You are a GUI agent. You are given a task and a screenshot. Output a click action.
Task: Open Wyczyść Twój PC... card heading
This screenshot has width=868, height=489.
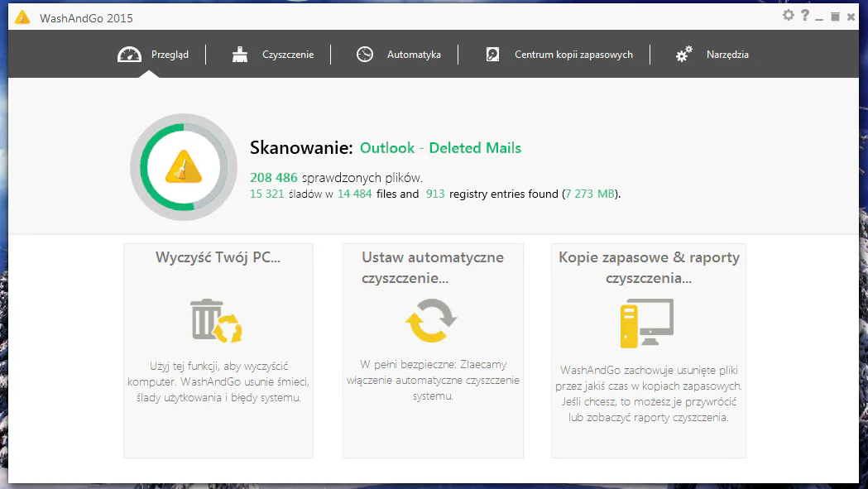[218, 257]
